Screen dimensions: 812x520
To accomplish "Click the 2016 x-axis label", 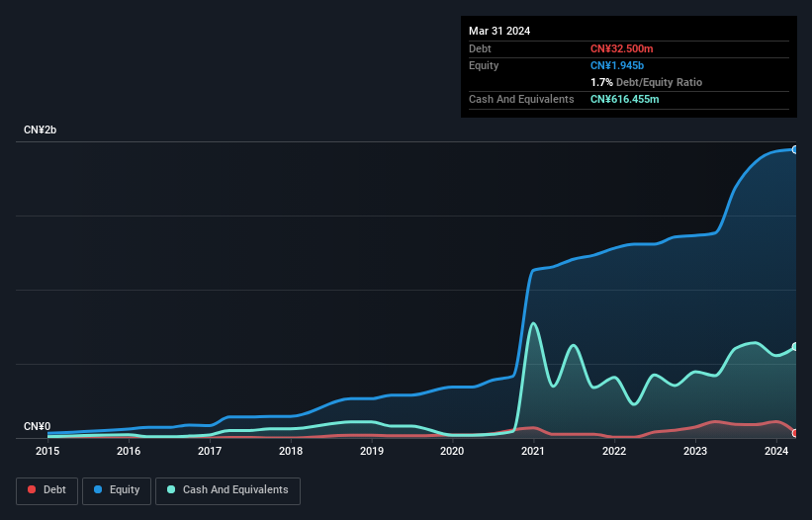I will (129, 451).
